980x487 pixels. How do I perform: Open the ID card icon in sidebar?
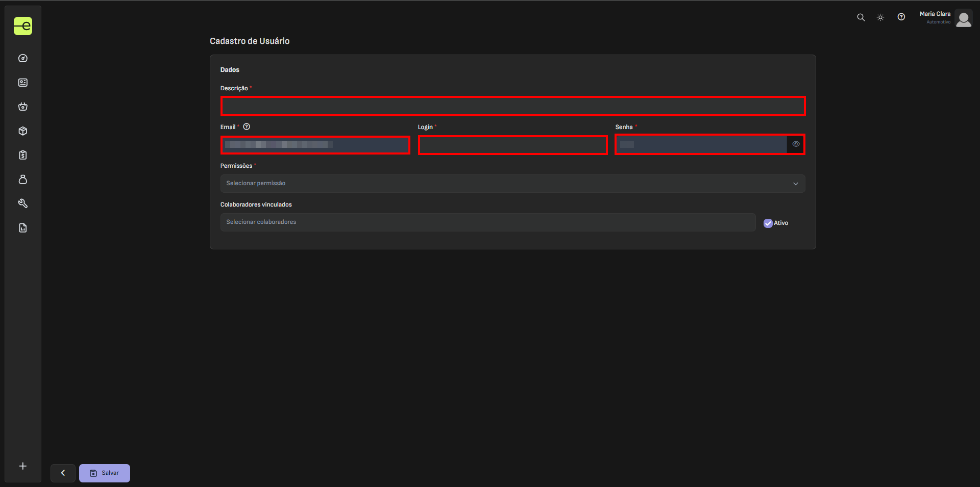coord(23,83)
